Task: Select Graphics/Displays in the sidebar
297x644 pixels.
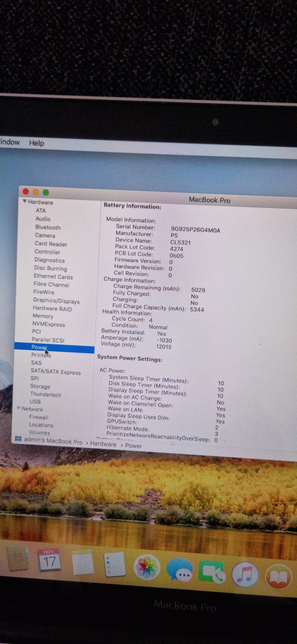Action: [x=56, y=300]
